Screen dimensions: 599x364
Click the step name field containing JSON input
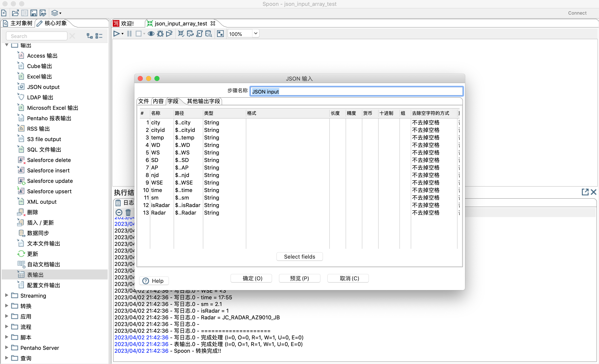coord(356,91)
